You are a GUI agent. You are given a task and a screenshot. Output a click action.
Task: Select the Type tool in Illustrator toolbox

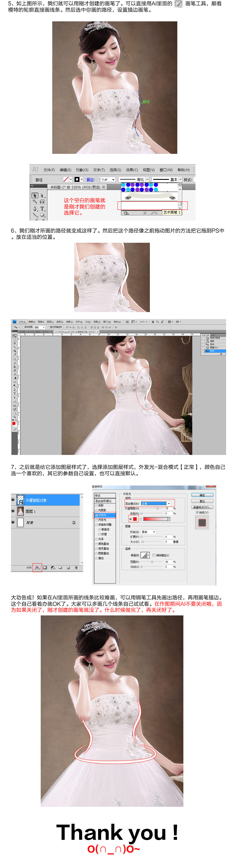coord(42,209)
